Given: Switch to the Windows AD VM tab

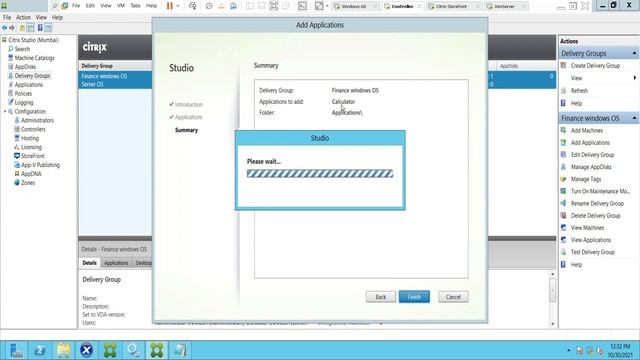Looking at the screenshot, I should (353, 6).
